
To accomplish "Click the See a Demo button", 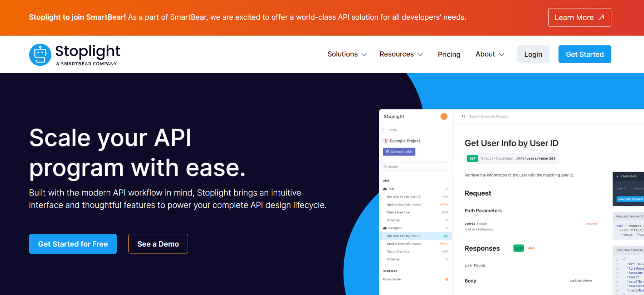I will coord(158,244).
